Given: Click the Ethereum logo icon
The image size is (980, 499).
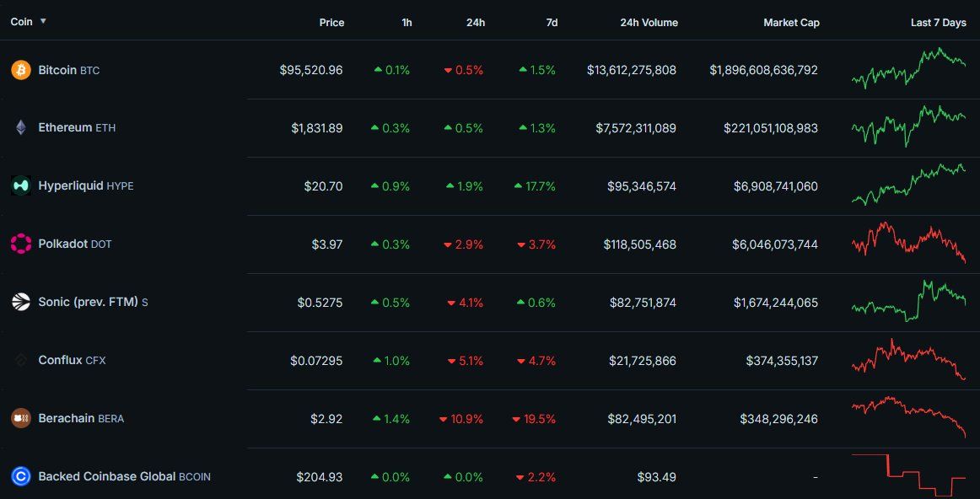Looking at the screenshot, I should pyautogui.click(x=20, y=128).
